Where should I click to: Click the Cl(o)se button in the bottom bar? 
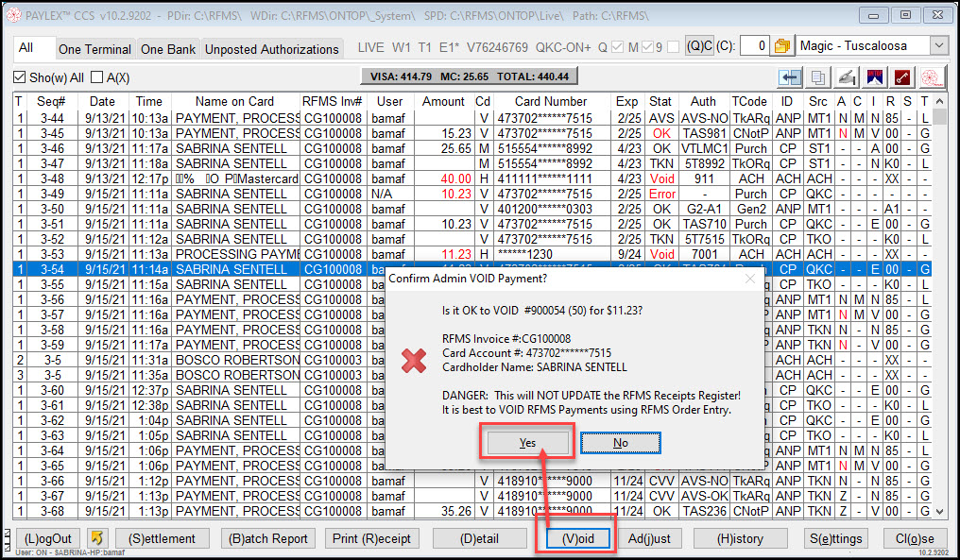[915, 538]
